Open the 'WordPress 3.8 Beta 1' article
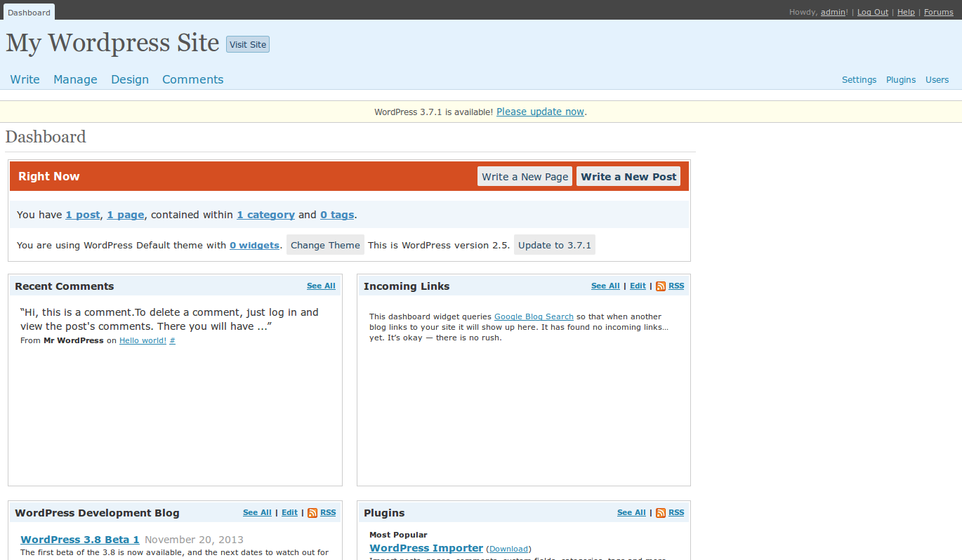This screenshot has height=560, width=962. 80,540
